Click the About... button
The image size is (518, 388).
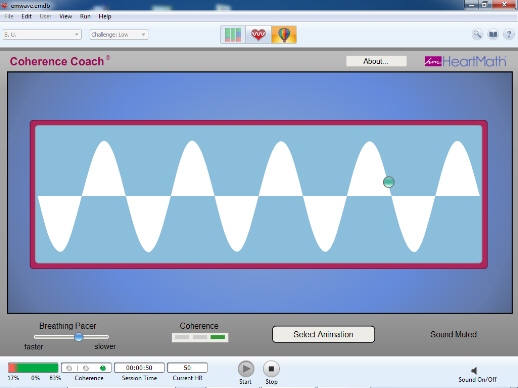pyautogui.click(x=376, y=61)
